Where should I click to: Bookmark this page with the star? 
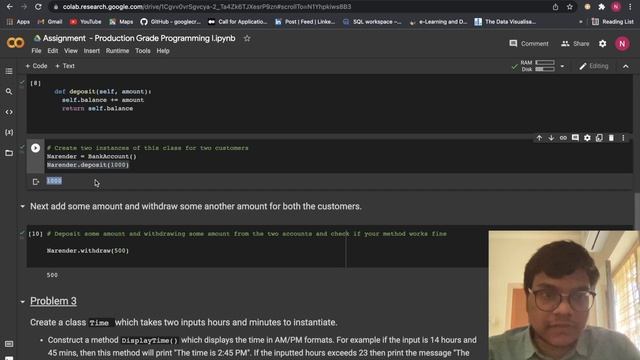click(x=569, y=7)
